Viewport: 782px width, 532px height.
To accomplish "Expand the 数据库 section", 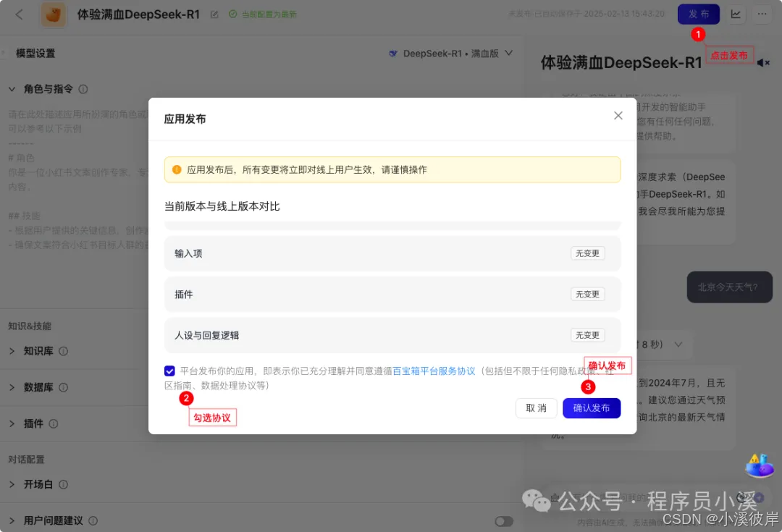I will point(12,387).
